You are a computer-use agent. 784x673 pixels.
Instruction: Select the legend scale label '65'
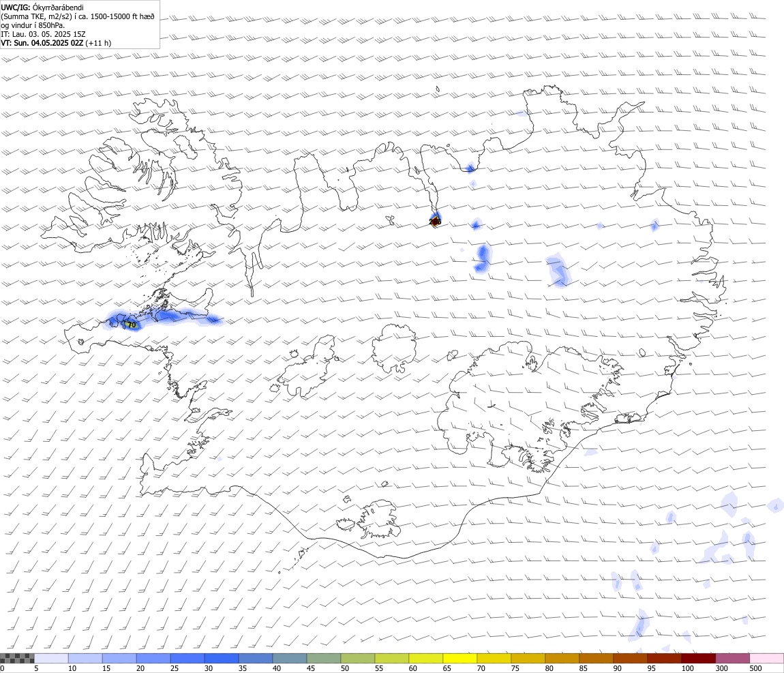tap(447, 668)
